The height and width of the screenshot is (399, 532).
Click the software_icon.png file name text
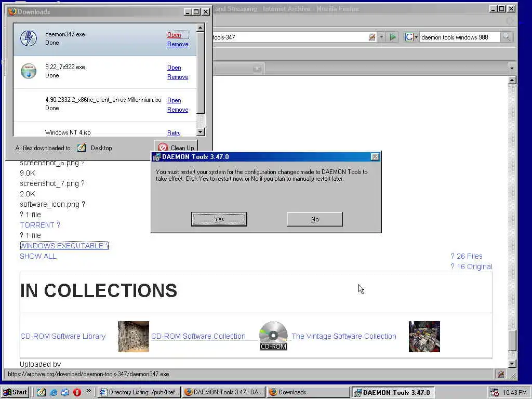click(52, 204)
